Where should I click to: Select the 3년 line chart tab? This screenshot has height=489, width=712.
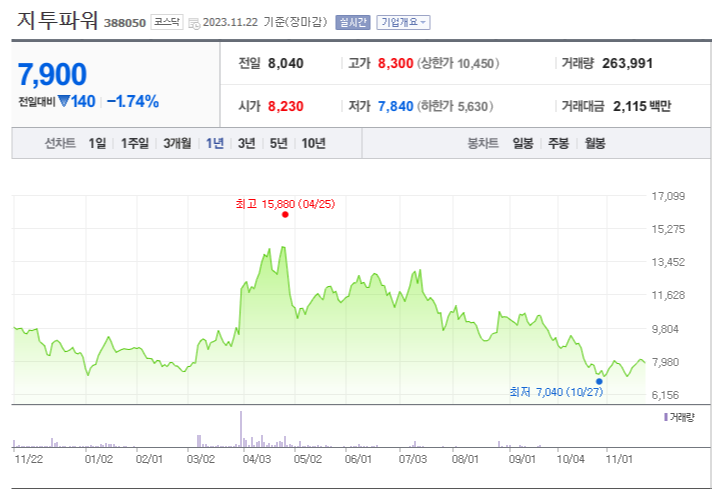[247, 143]
